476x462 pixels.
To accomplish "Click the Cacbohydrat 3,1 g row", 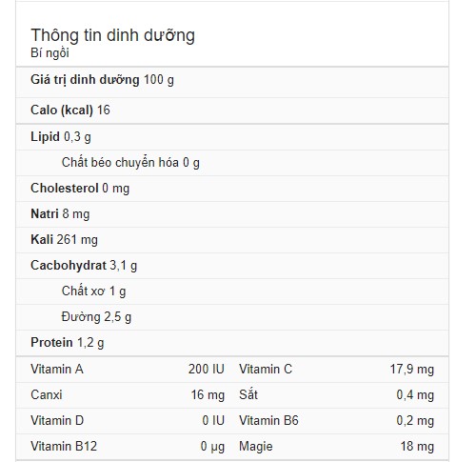I will tap(232, 266).
